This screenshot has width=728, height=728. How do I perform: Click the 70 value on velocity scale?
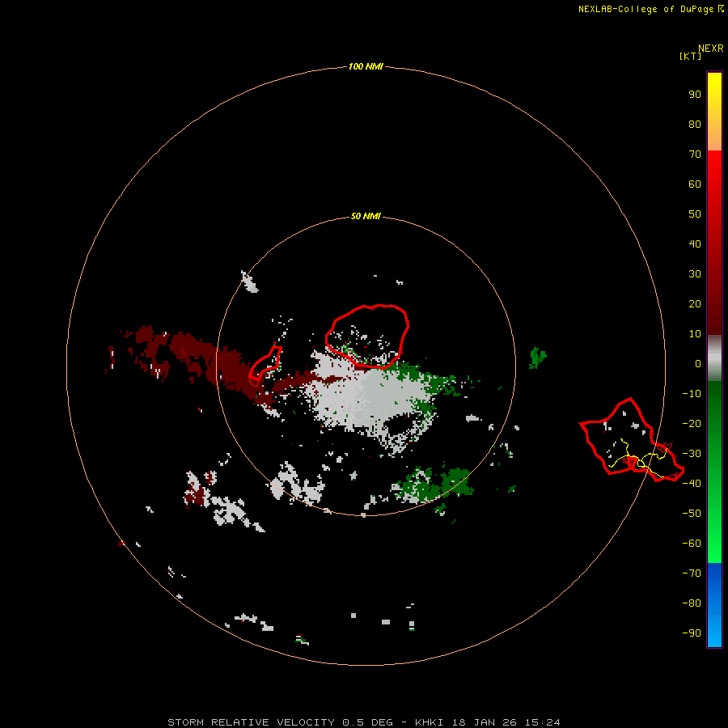pos(695,154)
